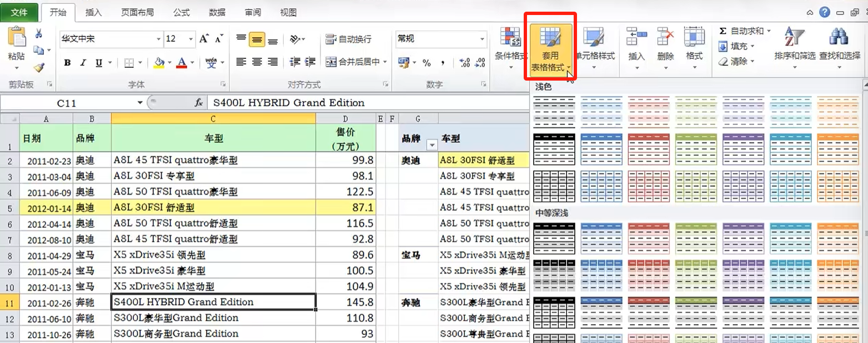
Task: Open the 格式 cells icon menu
Action: [694, 47]
